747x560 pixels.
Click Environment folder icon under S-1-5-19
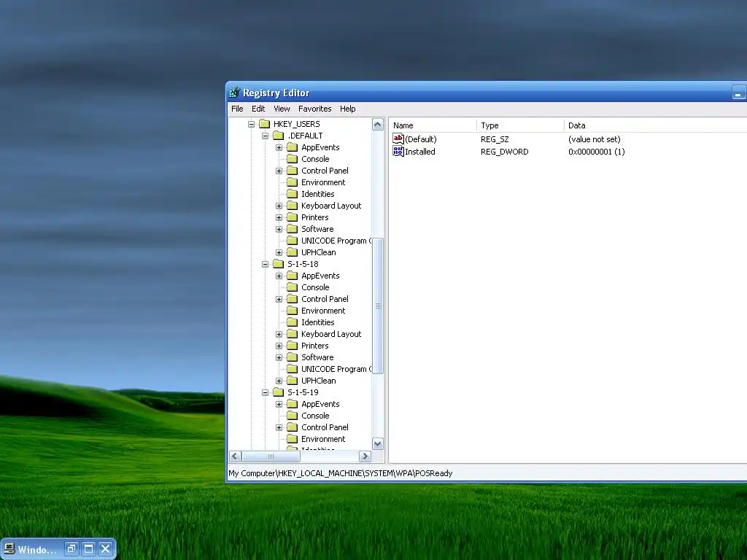[292, 439]
